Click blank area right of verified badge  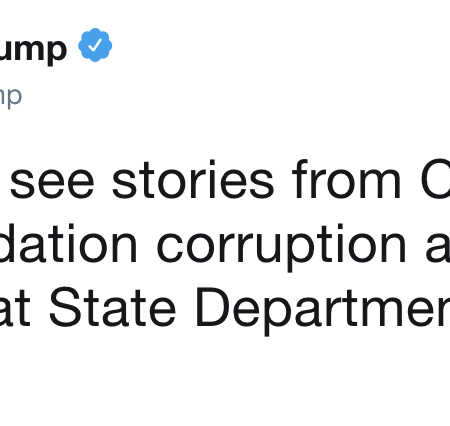coord(280,45)
